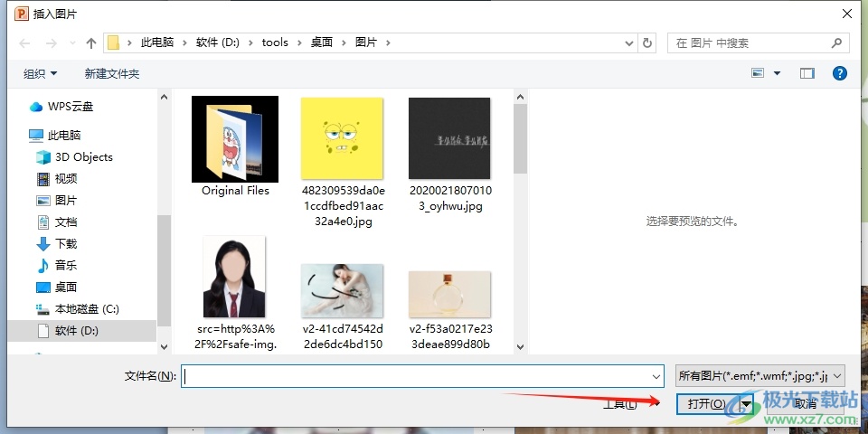Open the 组织 menu
Screen dimensions: 868x434
coord(40,73)
